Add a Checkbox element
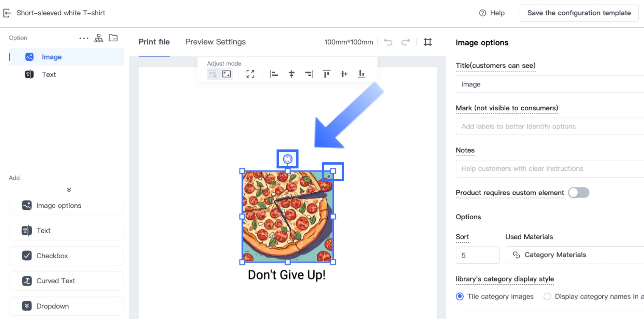Image resolution: width=644 pixels, height=319 pixels. pos(66,256)
